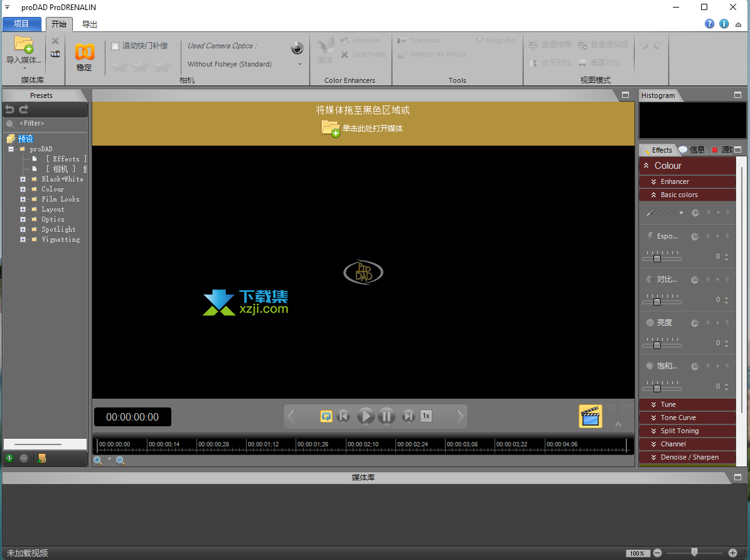The width and height of the screenshot is (750, 560).
Task: Click the remove preset minus icon
Action: click(24, 458)
